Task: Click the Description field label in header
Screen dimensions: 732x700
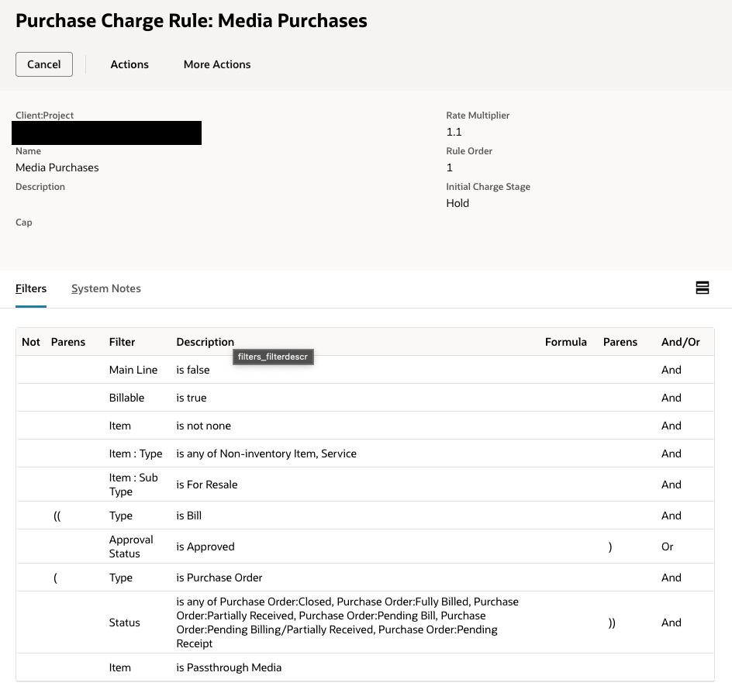Action: (40, 187)
